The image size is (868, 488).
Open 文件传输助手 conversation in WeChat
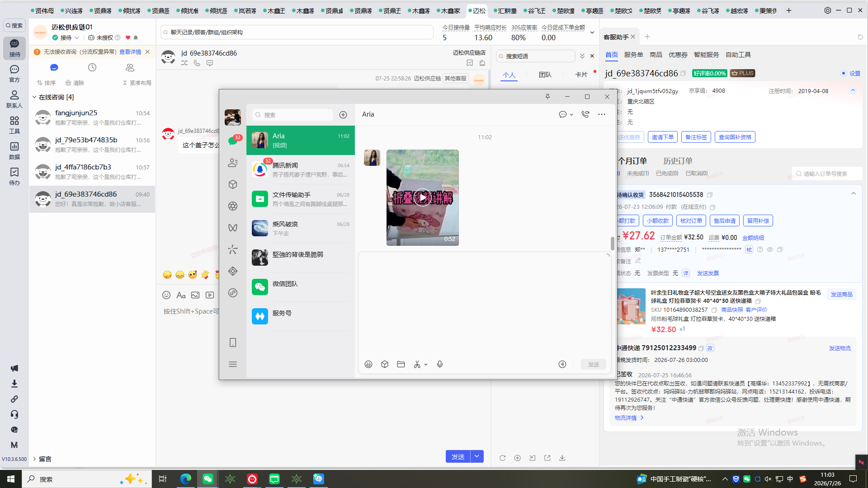pyautogui.click(x=301, y=199)
